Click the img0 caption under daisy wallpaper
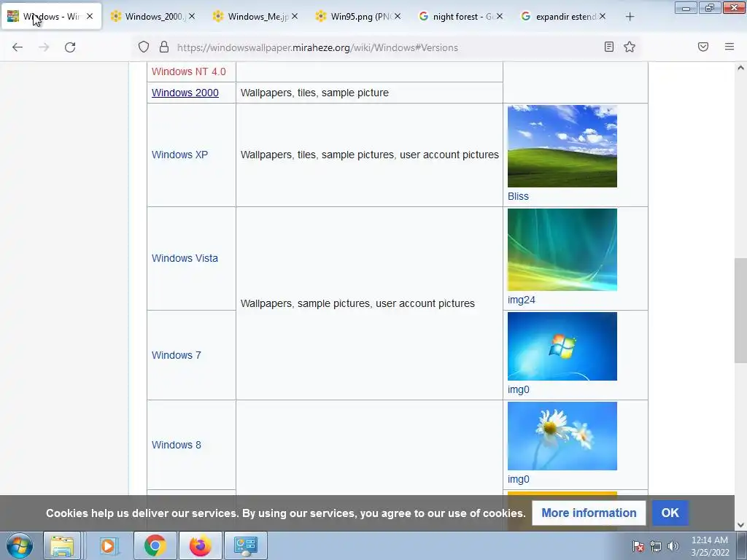 pos(519,479)
